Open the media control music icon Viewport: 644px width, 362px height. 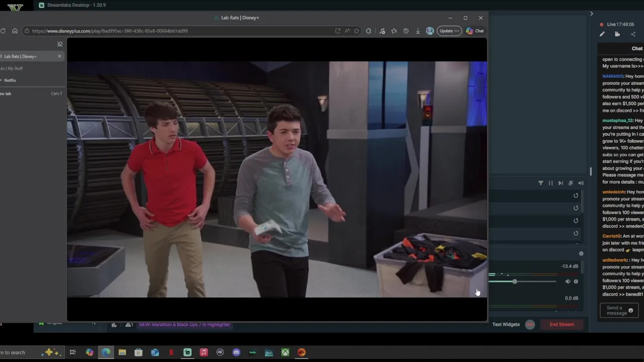pos(382,31)
